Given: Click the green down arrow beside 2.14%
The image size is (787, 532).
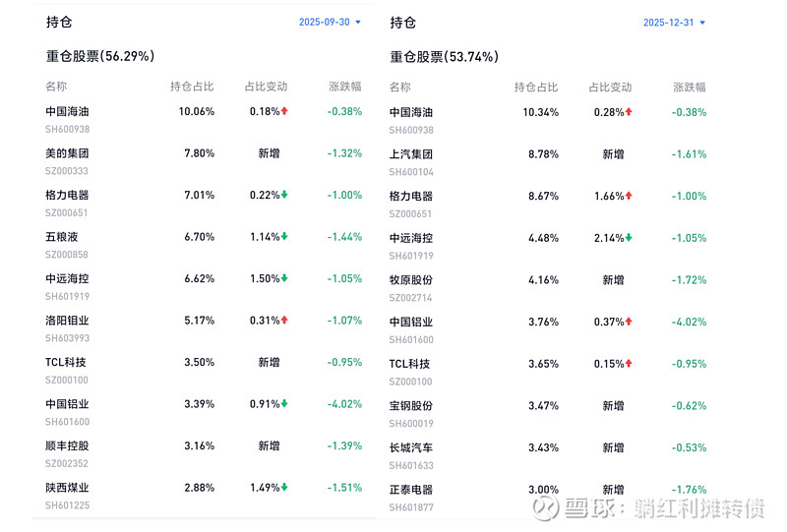Looking at the screenshot, I should [x=629, y=238].
